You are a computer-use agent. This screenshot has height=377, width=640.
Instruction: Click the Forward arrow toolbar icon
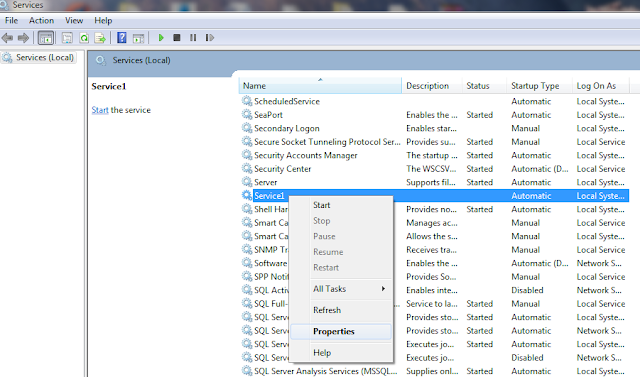coord(23,38)
